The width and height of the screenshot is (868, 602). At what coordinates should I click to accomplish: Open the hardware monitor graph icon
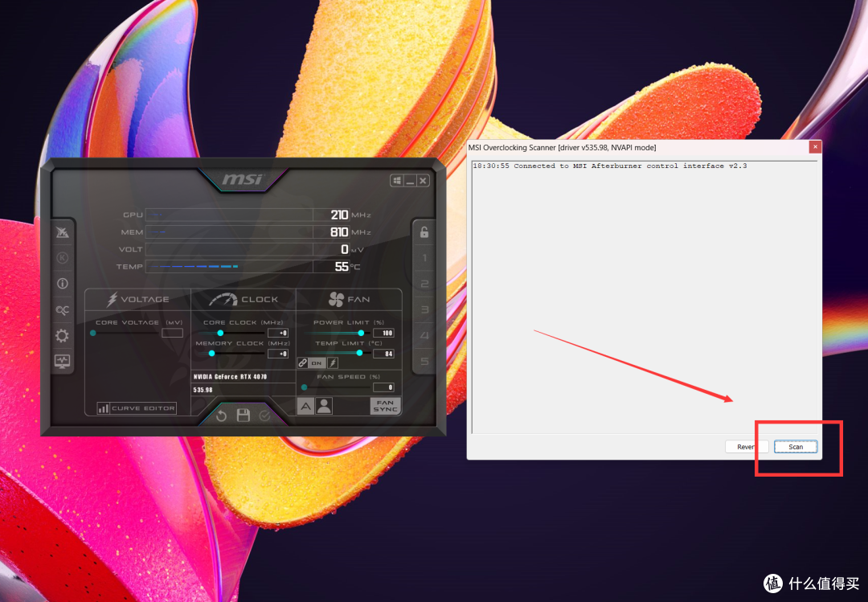pyautogui.click(x=62, y=361)
